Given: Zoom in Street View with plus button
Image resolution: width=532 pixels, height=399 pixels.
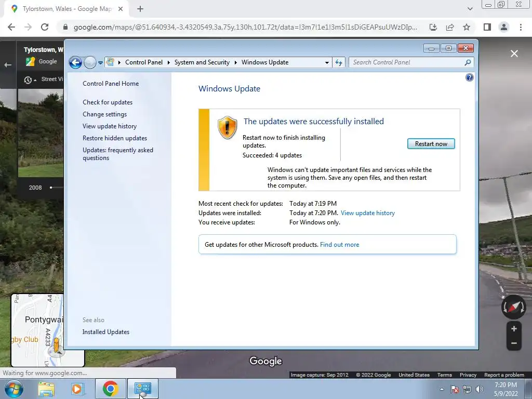Looking at the screenshot, I should [514, 329].
